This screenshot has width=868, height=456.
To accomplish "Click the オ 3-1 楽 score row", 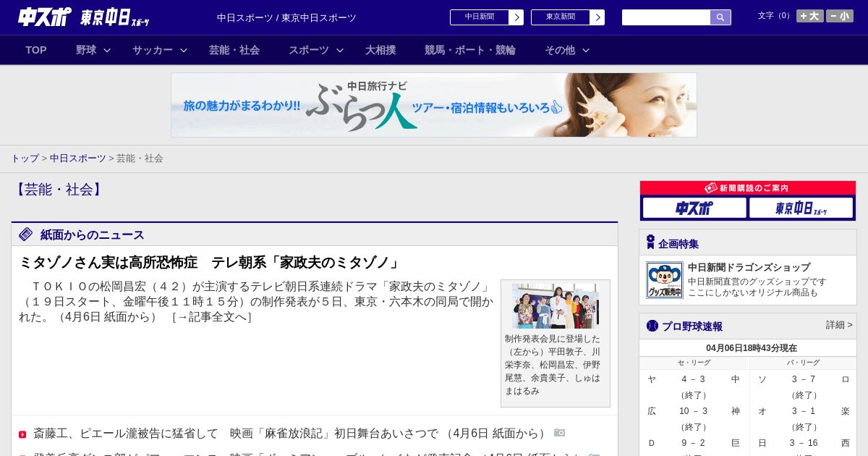I will (804, 411).
